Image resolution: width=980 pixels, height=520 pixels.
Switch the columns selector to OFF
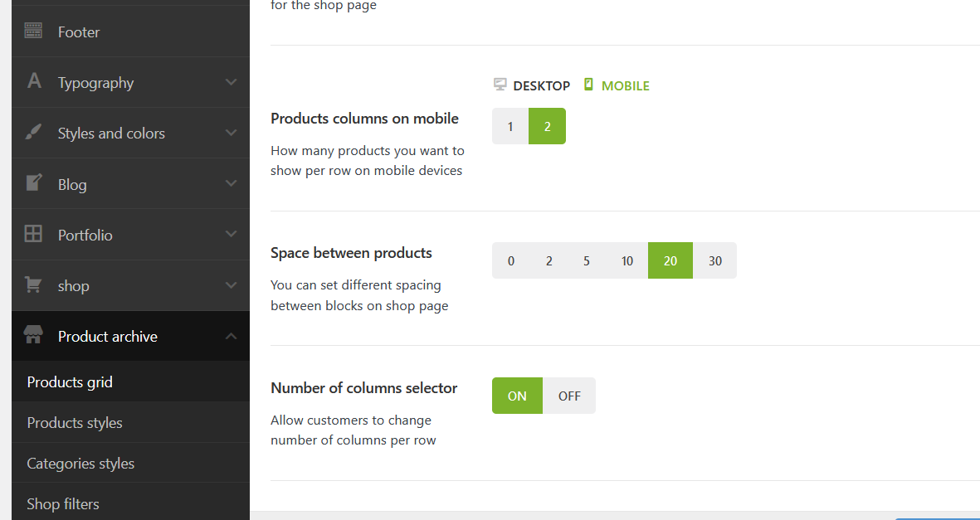[569, 396]
